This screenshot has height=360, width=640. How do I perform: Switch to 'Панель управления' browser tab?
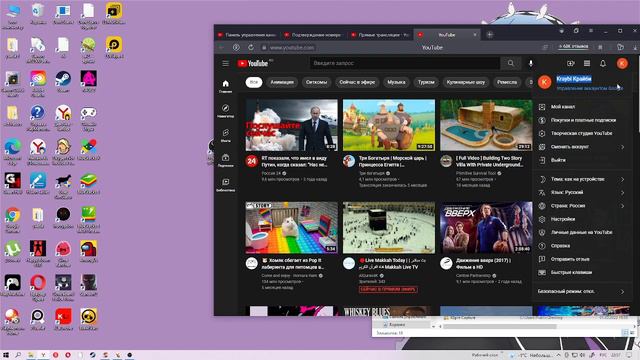tap(247, 35)
